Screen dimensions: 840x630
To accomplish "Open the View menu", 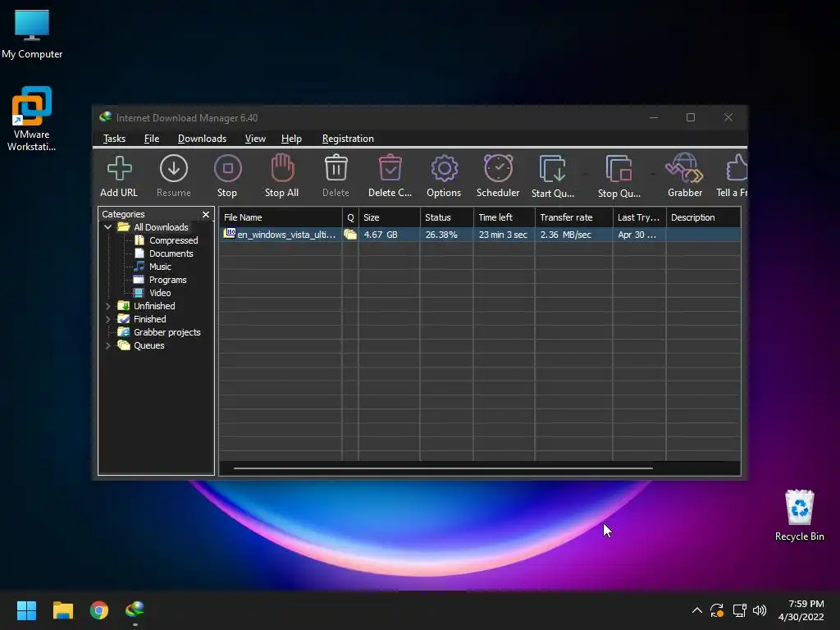I will pos(255,139).
